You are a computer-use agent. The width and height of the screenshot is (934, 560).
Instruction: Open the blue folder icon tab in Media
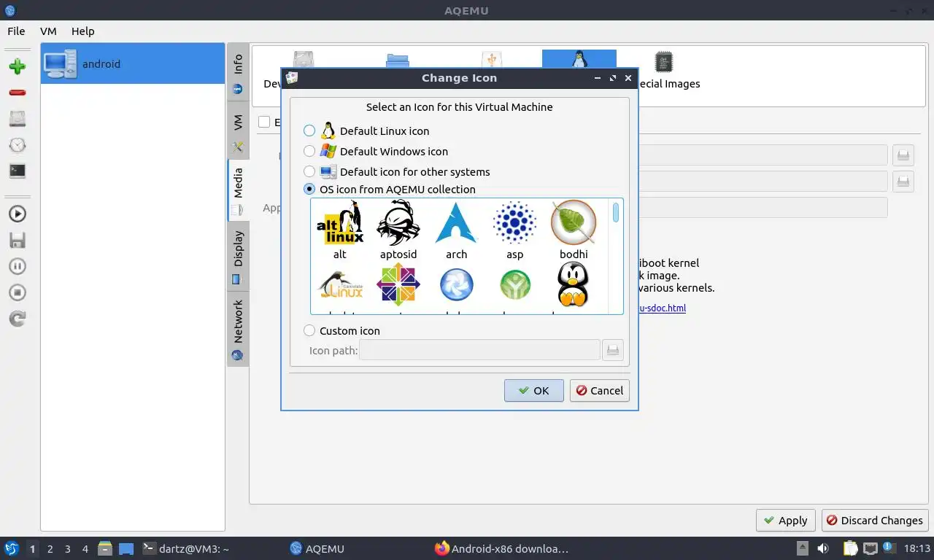click(398, 59)
